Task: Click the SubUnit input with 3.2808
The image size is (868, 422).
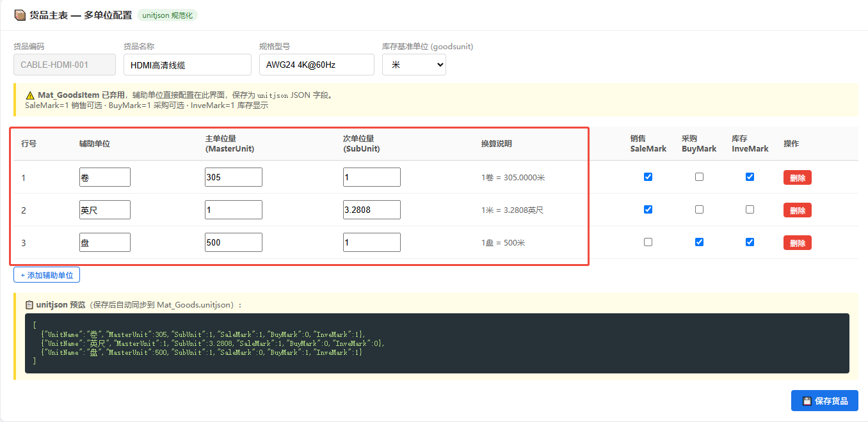Action: click(x=372, y=210)
